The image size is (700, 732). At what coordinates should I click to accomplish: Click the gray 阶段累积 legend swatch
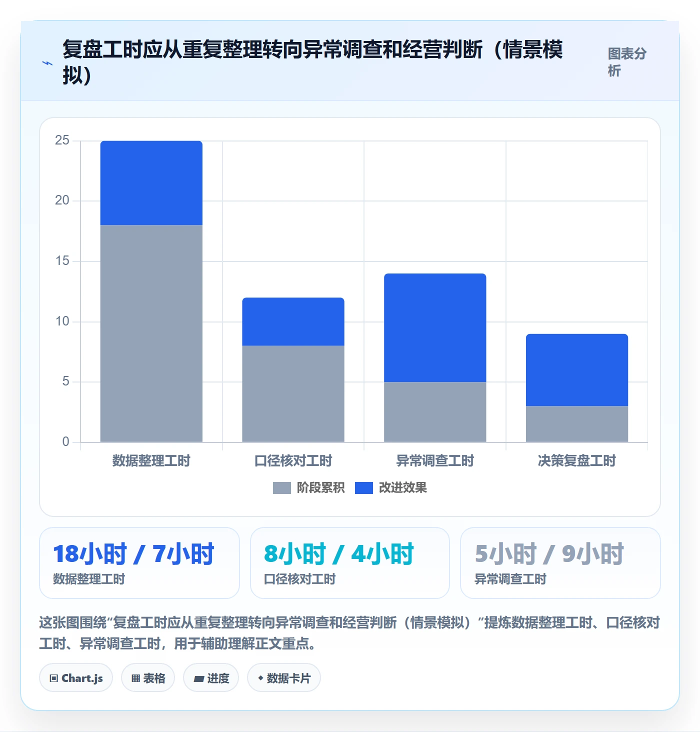pyautogui.click(x=281, y=488)
